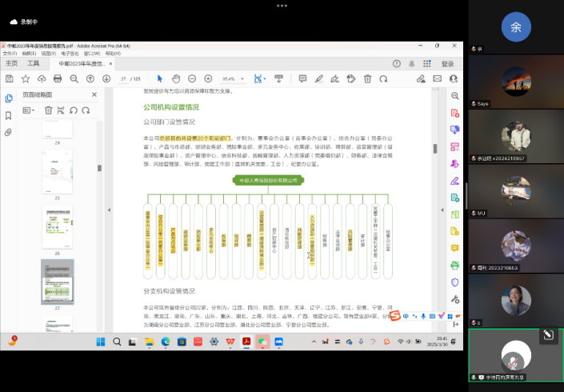Toggle the Page Thumbnails sidebar panel
Screen dimensions: 564x392
9,98
